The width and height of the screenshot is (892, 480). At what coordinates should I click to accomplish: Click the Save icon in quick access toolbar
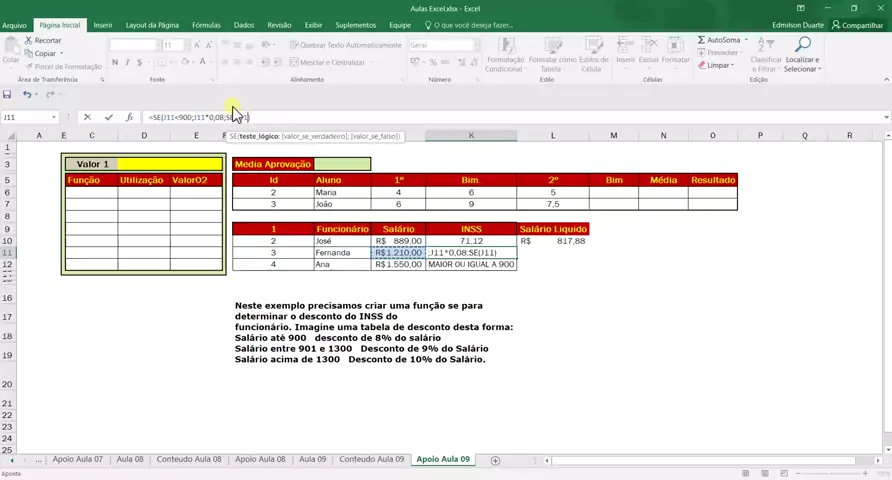click(x=7, y=94)
